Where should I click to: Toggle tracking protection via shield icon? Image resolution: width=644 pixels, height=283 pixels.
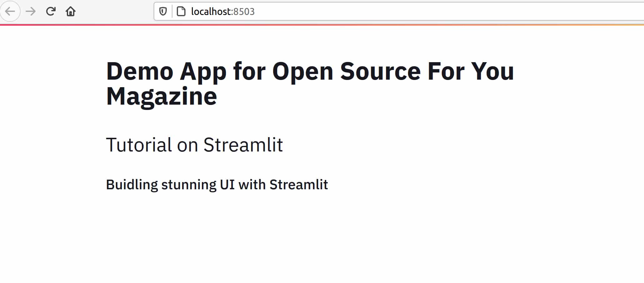pos(163,12)
